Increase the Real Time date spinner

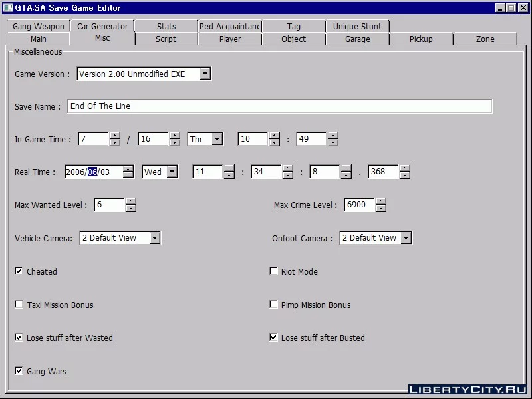(128, 168)
